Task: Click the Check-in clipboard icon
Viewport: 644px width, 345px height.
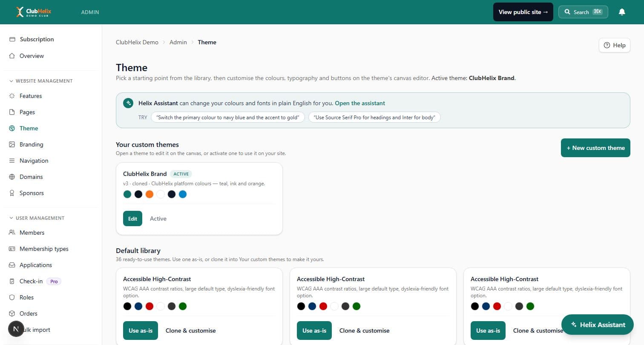Action: [12, 281]
